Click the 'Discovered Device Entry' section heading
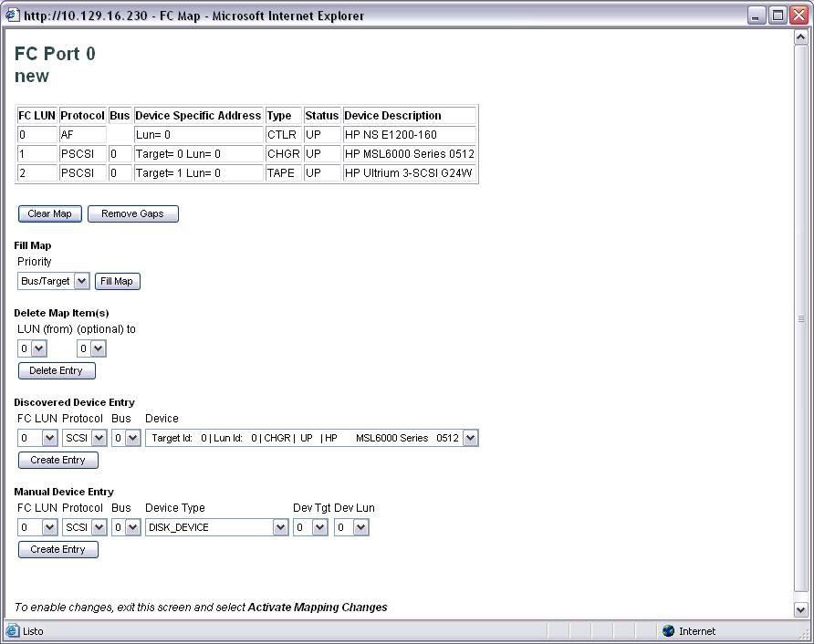This screenshot has width=814, height=644. (x=74, y=402)
